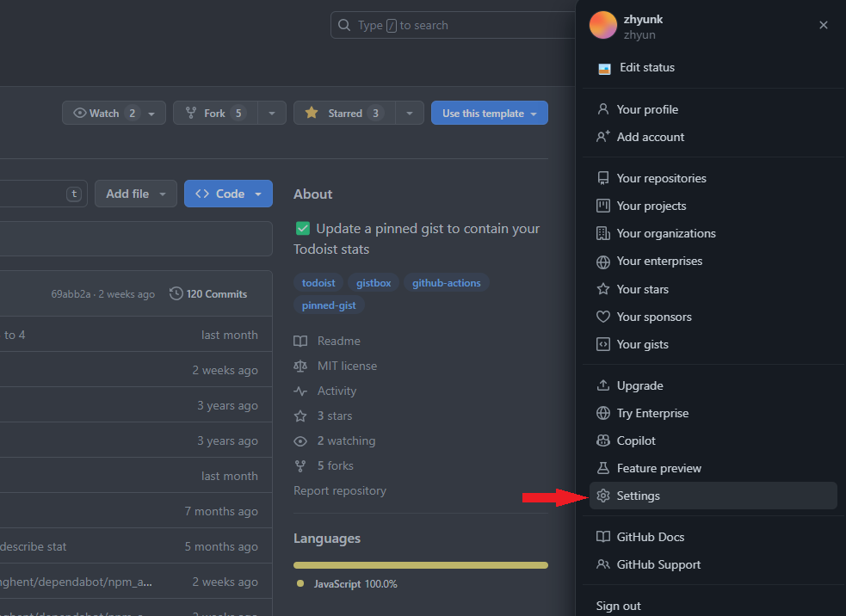Click the Edit status label
The height and width of the screenshot is (616, 846).
click(x=647, y=67)
